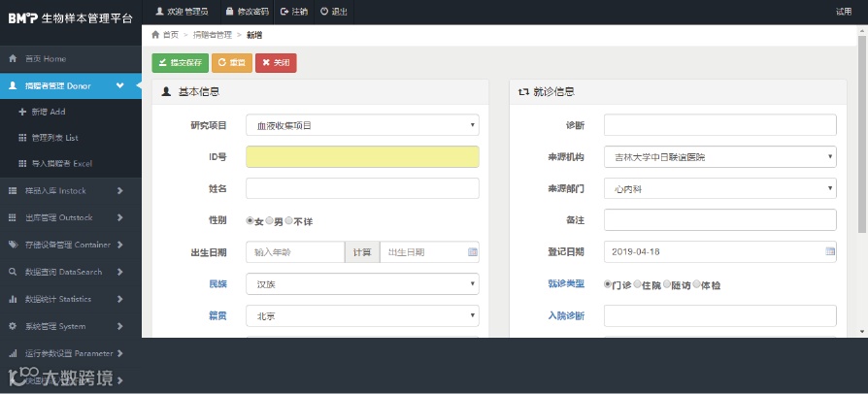
Task: Click the signal icon for 运行参数设置 Parameter
Action: 13,353
